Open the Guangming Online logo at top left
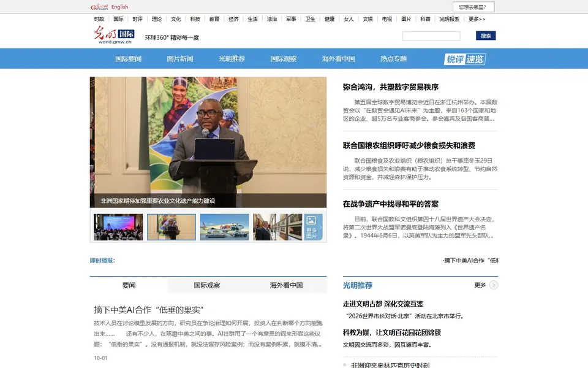The height and width of the screenshot is (368, 588). 99,7
